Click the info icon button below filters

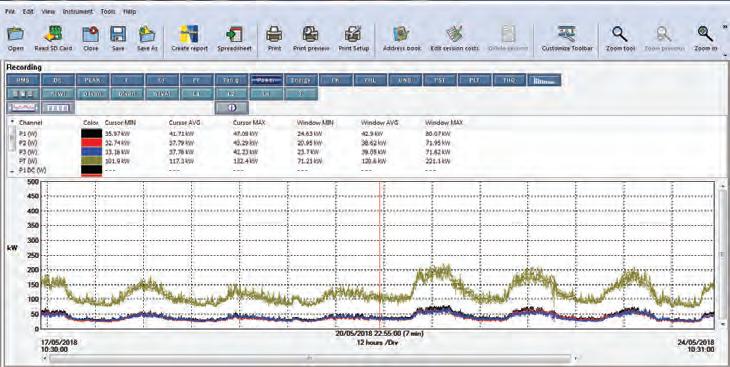point(231,108)
